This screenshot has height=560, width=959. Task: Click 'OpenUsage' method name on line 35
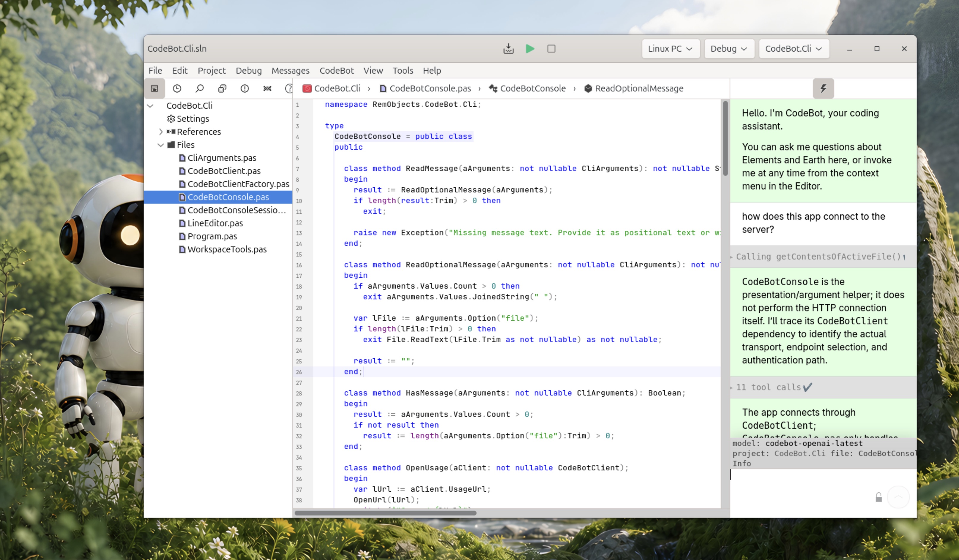[427, 468]
